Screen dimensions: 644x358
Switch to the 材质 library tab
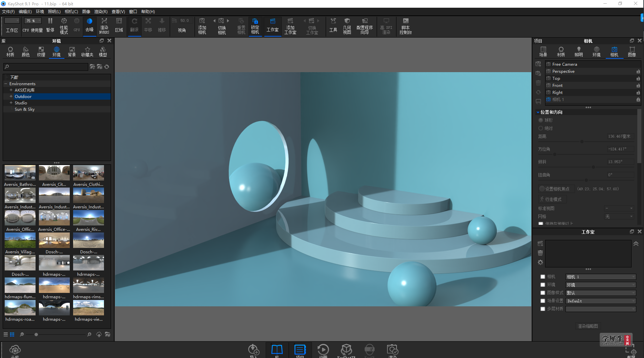pos(10,52)
